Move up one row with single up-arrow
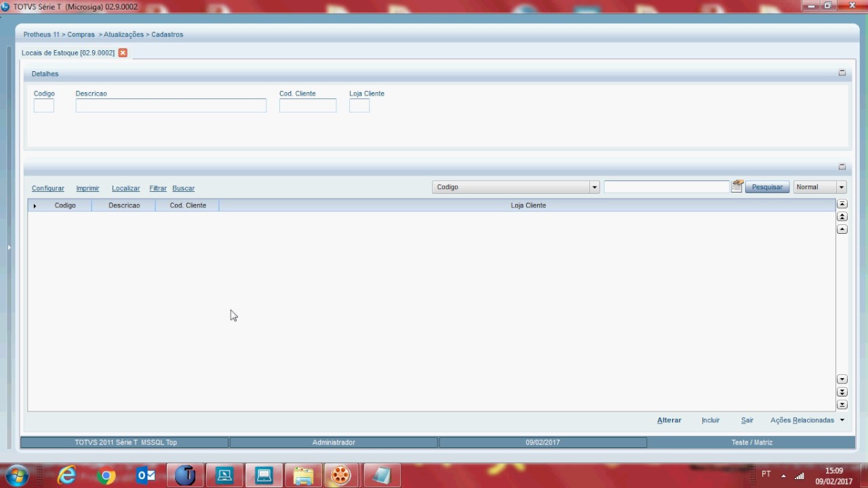The height and width of the screenshot is (488, 868). (842, 229)
